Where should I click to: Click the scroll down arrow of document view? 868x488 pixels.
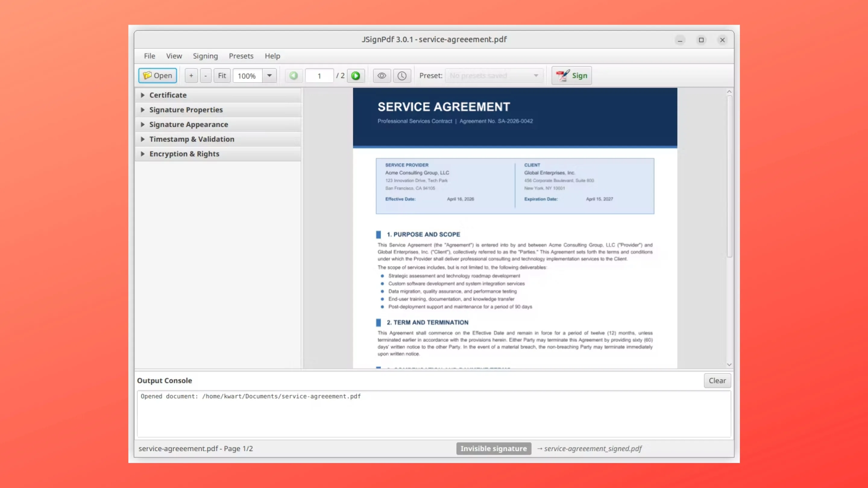(x=729, y=365)
